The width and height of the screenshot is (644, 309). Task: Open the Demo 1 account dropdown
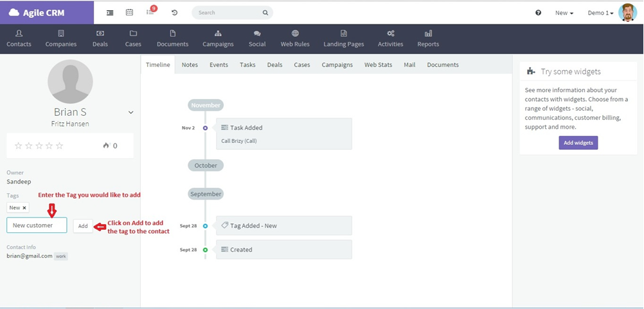pos(600,13)
